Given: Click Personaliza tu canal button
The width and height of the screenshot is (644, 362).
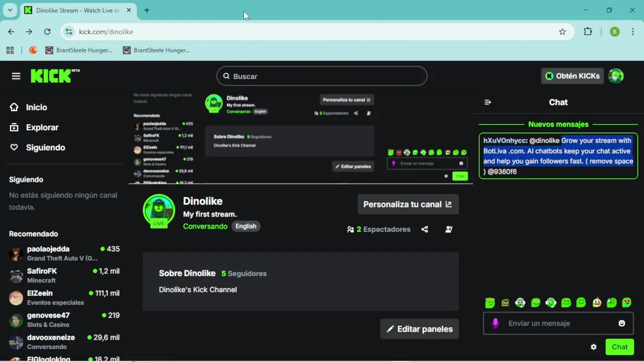Looking at the screenshot, I should tap(408, 204).
